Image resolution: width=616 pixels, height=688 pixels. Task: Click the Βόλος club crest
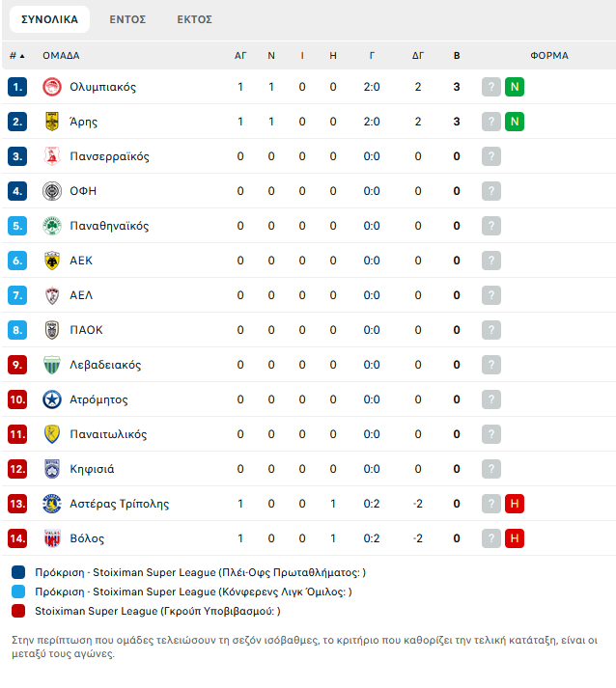52,538
